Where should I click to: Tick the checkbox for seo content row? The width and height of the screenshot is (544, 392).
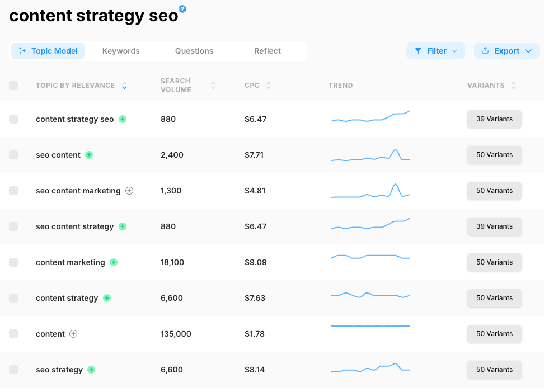13,155
